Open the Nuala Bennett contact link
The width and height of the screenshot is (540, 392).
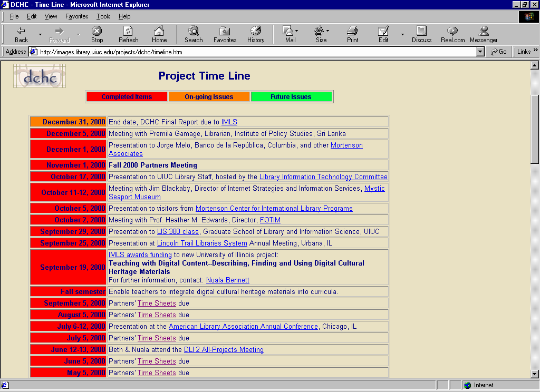pyautogui.click(x=227, y=280)
